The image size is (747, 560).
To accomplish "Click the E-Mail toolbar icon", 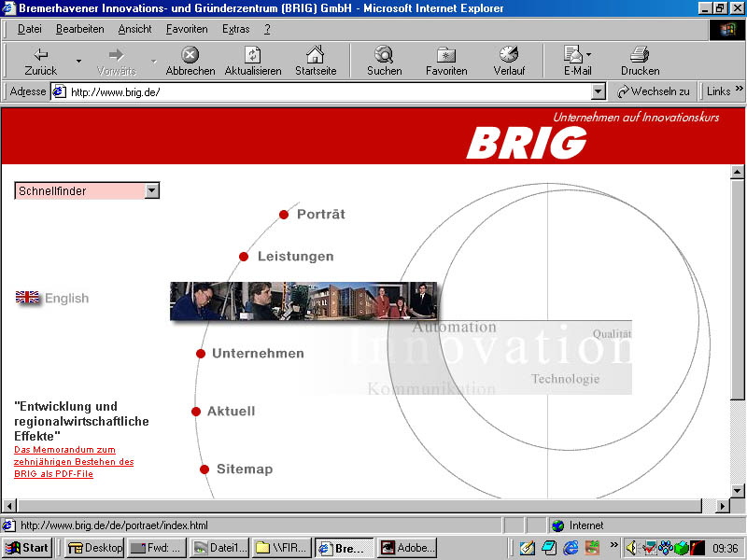I will pyautogui.click(x=573, y=54).
